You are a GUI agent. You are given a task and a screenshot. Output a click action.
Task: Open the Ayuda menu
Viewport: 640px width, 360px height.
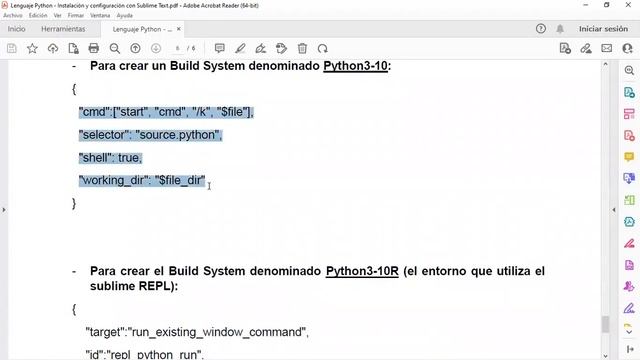[124, 16]
